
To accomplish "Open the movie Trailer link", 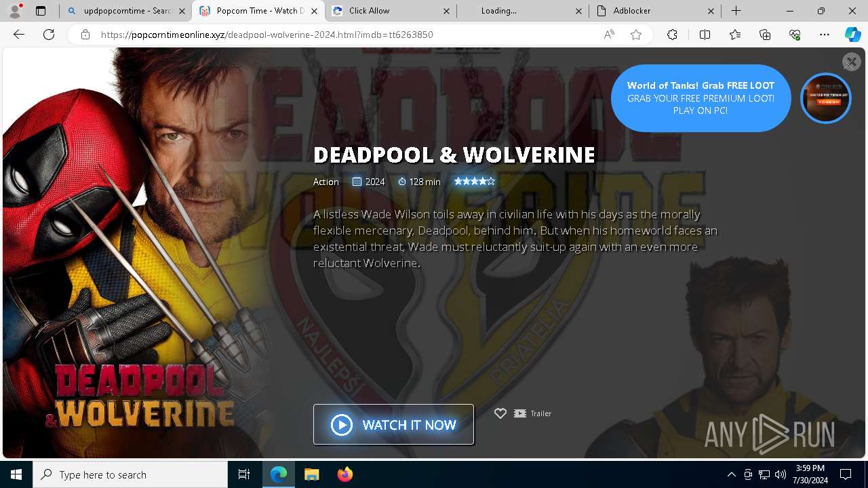I will [533, 413].
